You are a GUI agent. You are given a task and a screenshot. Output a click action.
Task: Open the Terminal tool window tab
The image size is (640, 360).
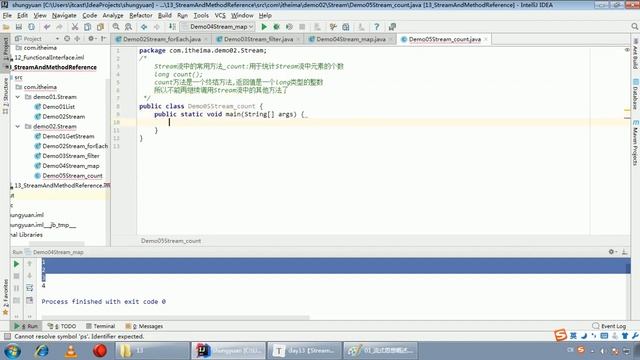click(100, 326)
